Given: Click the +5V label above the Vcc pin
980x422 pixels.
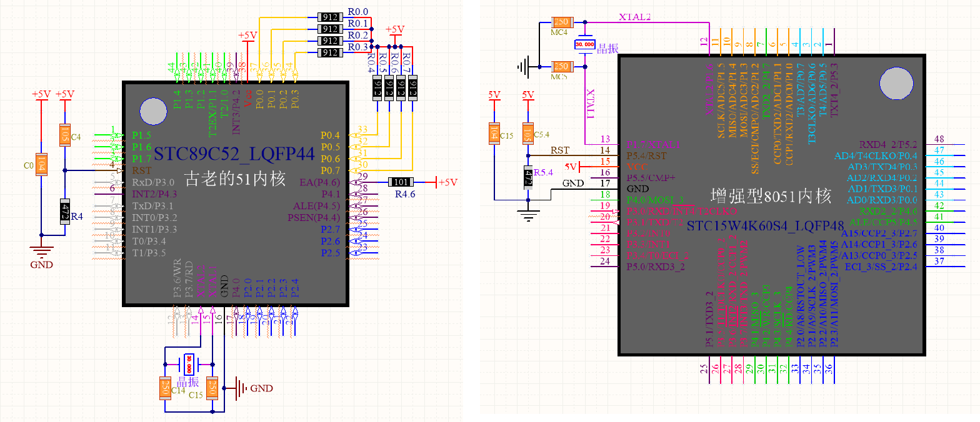Looking at the screenshot, I should click(x=247, y=36).
